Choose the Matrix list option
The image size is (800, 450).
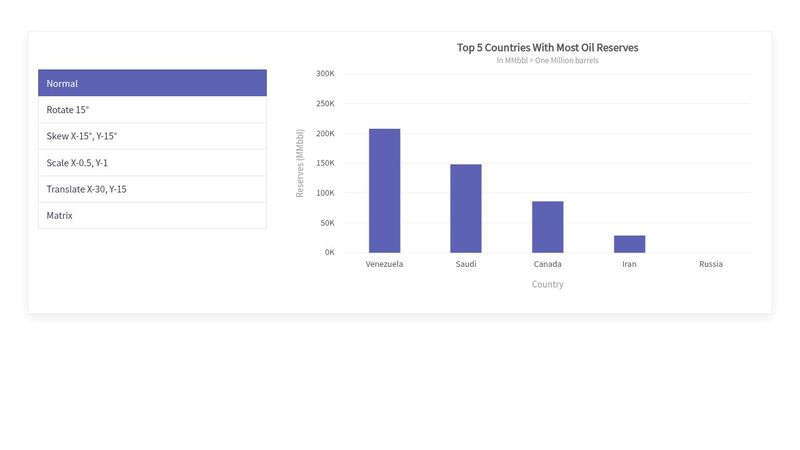152,215
